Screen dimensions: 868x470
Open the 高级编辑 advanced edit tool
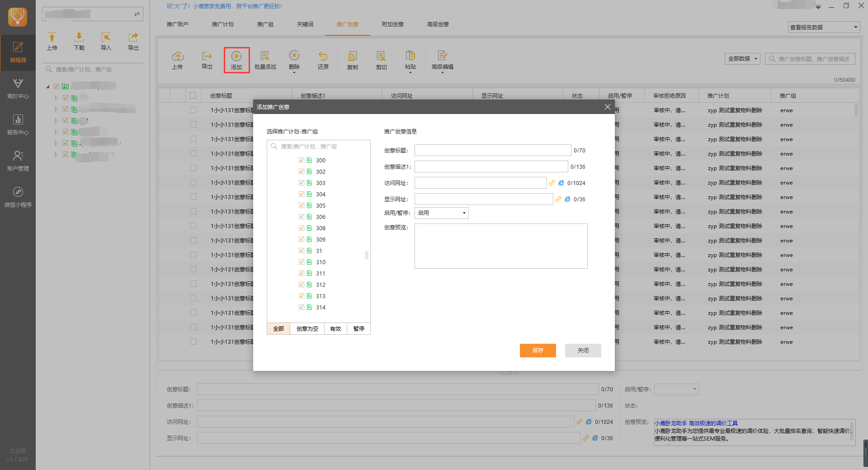442,60
